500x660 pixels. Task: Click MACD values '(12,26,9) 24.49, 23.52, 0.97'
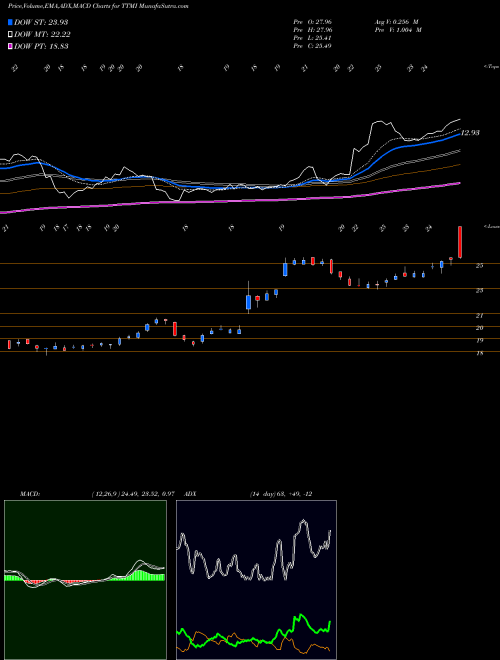click(x=133, y=494)
